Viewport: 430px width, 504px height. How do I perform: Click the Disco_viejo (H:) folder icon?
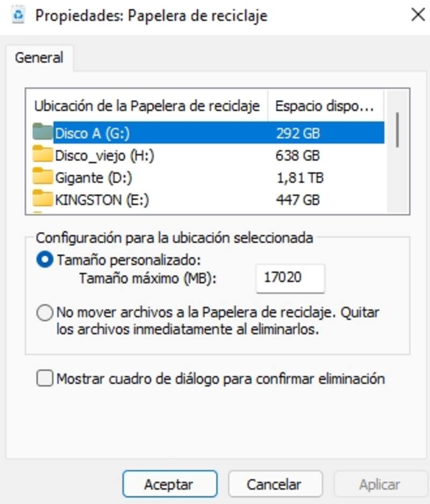pyautogui.click(x=42, y=155)
